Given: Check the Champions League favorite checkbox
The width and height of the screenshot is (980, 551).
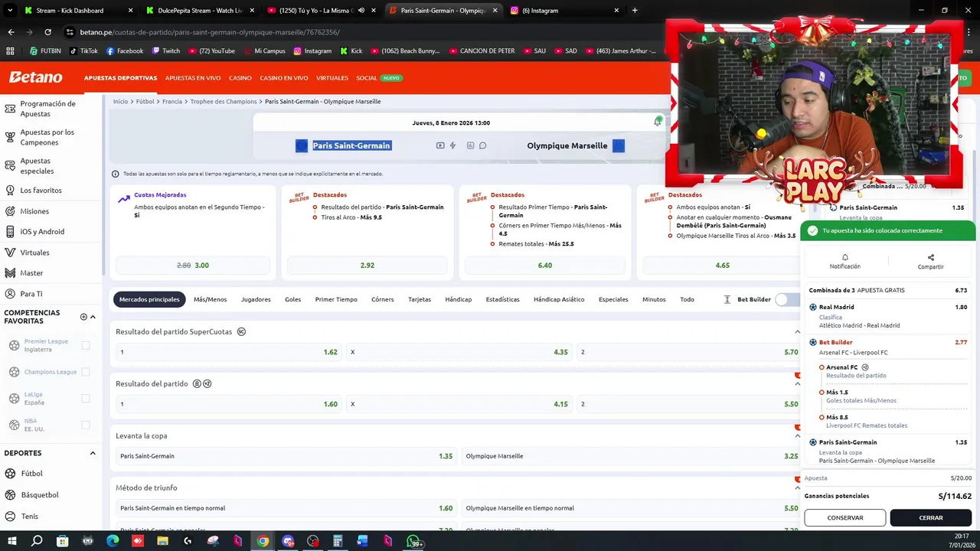Looking at the screenshot, I should click(86, 372).
